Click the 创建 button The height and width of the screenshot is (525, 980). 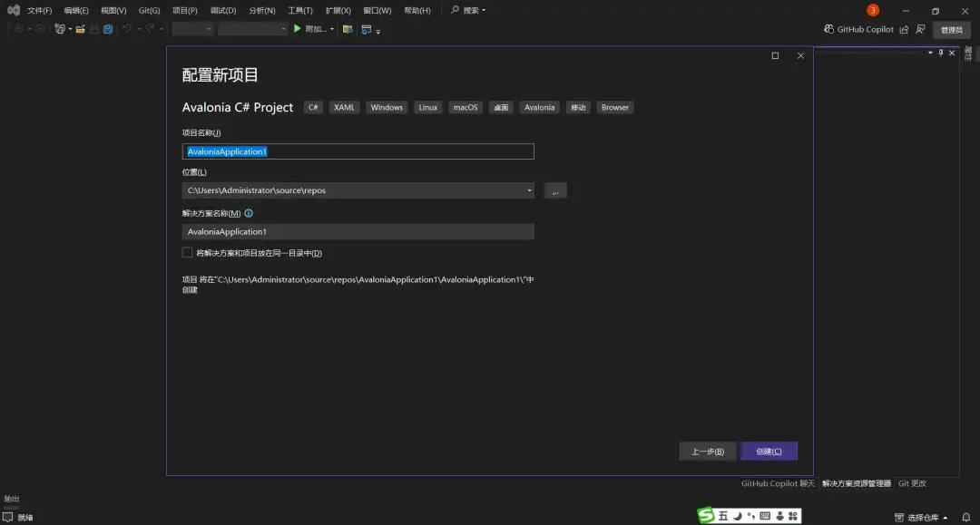[769, 451]
